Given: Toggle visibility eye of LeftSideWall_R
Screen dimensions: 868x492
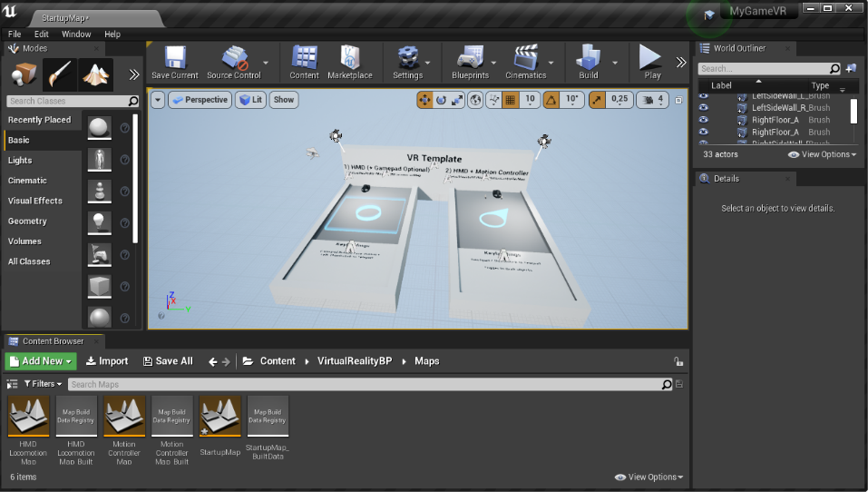Looking at the screenshot, I should click(x=703, y=108).
